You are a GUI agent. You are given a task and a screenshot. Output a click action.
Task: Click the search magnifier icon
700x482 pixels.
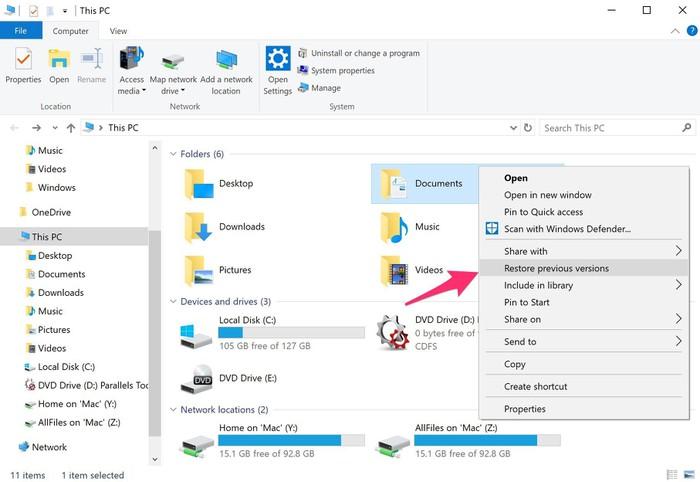687,128
